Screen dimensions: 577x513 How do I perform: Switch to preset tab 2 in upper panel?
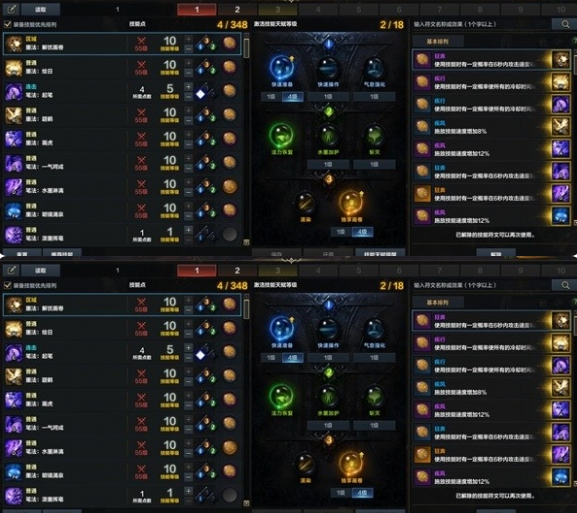[237, 9]
